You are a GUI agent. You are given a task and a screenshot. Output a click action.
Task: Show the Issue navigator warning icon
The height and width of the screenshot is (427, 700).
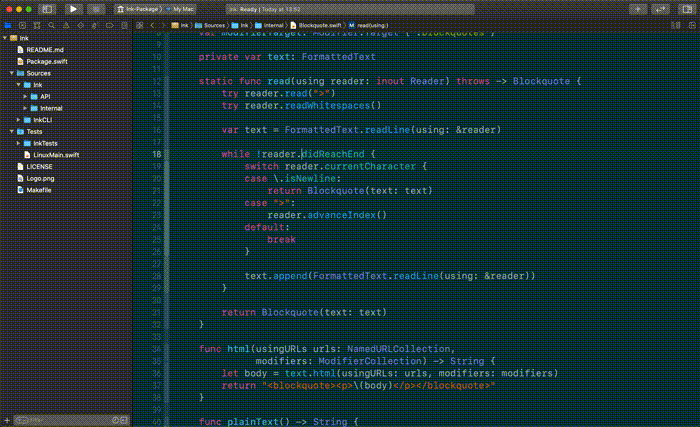pos(66,25)
